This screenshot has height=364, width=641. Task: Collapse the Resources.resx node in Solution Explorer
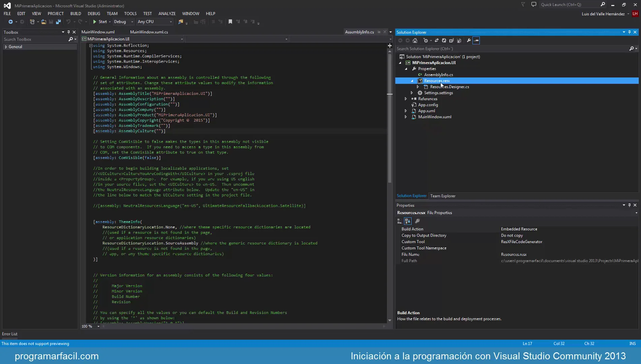point(412,81)
